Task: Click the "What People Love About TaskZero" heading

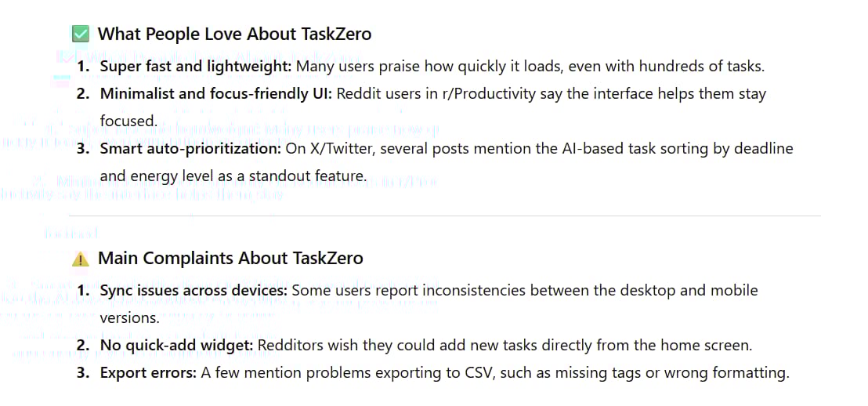Action: pos(234,34)
